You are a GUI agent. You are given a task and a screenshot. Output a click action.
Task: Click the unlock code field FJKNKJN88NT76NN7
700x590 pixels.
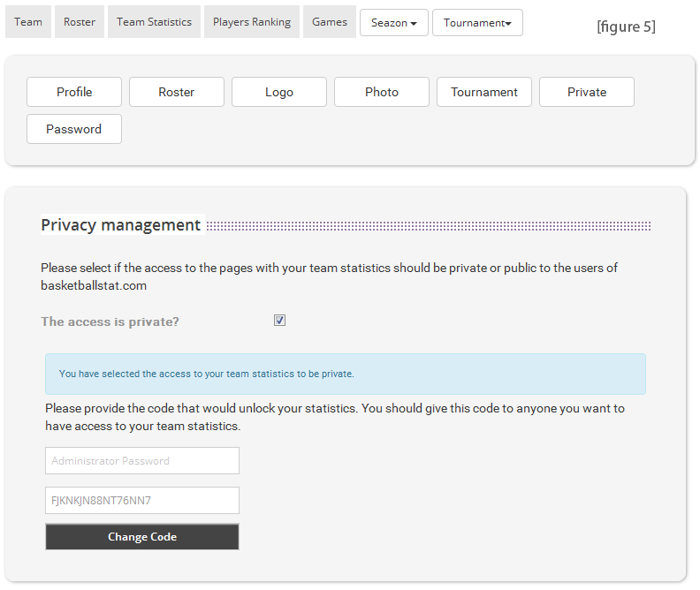(x=142, y=501)
